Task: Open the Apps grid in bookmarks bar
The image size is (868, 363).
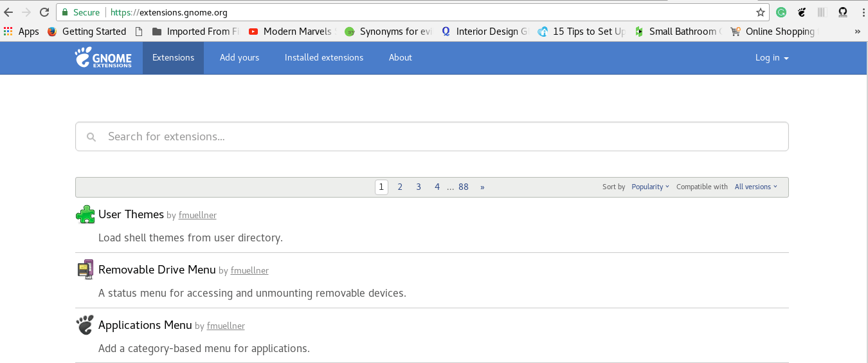Action: pyautogui.click(x=21, y=32)
